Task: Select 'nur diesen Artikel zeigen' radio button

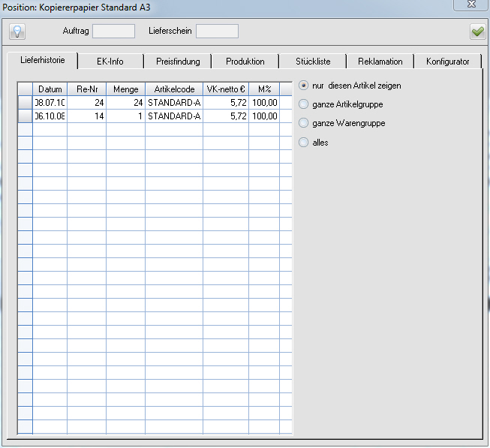Action: click(x=304, y=86)
